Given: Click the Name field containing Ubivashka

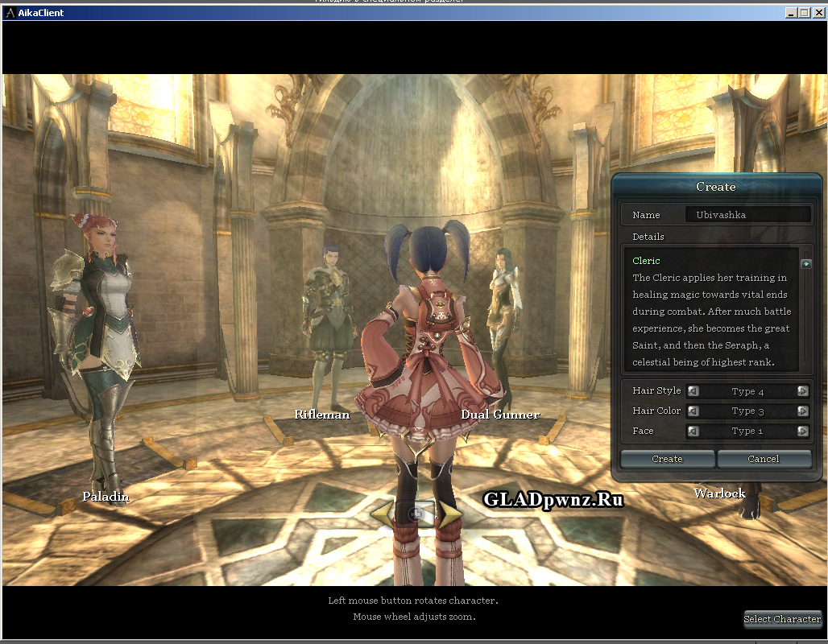Looking at the screenshot, I should tap(747, 215).
